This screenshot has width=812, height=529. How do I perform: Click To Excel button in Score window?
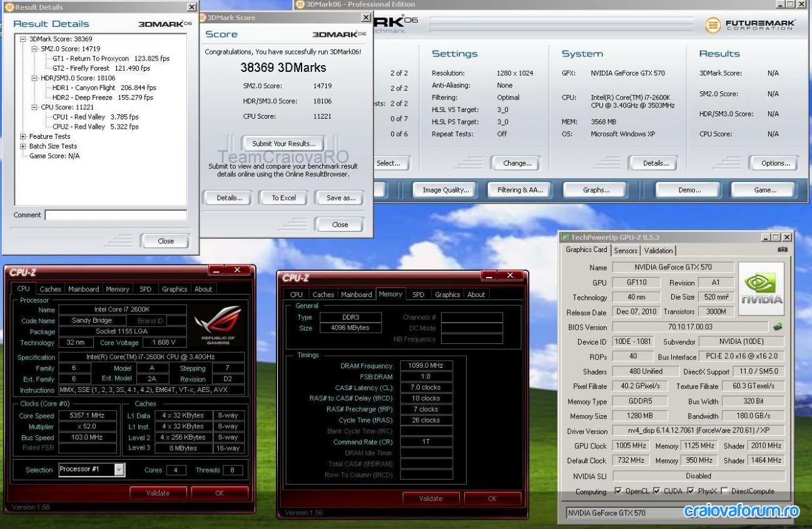tap(283, 198)
